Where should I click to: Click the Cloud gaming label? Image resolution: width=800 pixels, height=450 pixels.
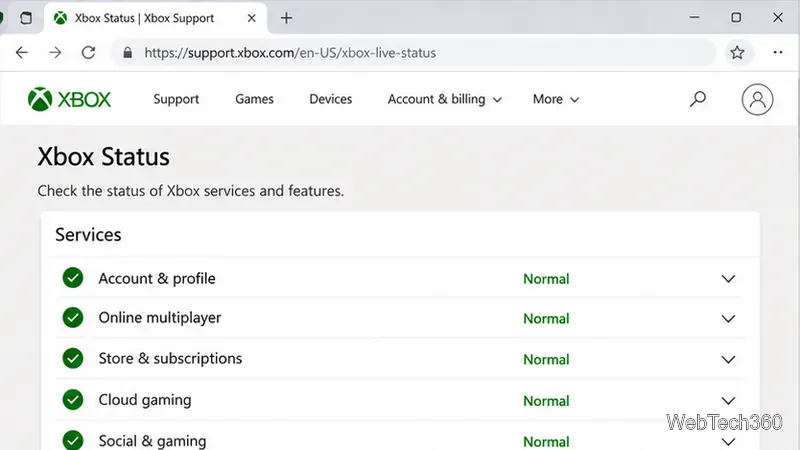point(145,400)
